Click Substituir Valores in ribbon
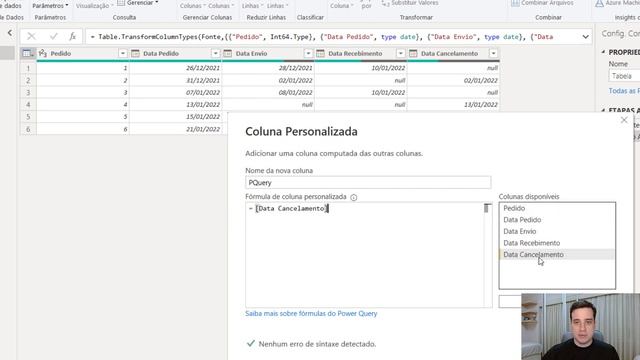The width and height of the screenshot is (640, 360). [410, 3]
